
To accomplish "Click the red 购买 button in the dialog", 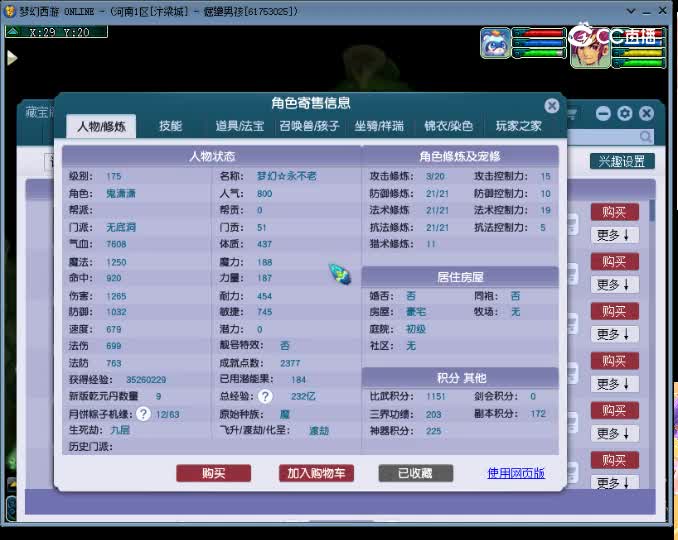I will [214, 473].
